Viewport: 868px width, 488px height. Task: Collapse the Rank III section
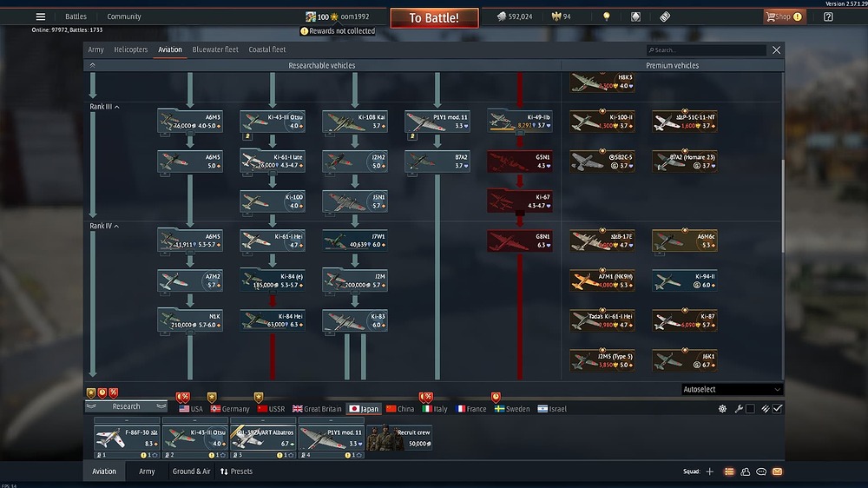pos(104,106)
